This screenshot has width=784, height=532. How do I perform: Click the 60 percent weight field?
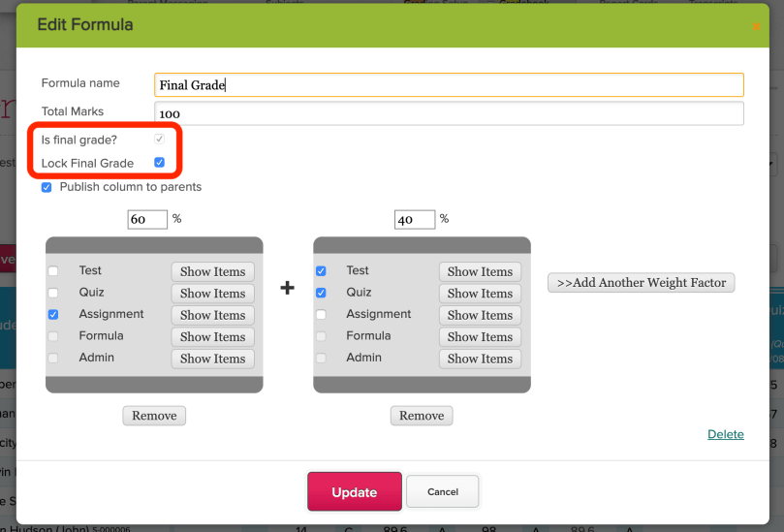(147, 220)
